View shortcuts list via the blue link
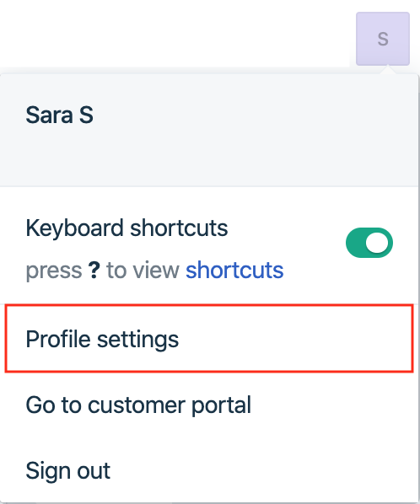The width and height of the screenshot is (420, 504). (x=234, y=270)
